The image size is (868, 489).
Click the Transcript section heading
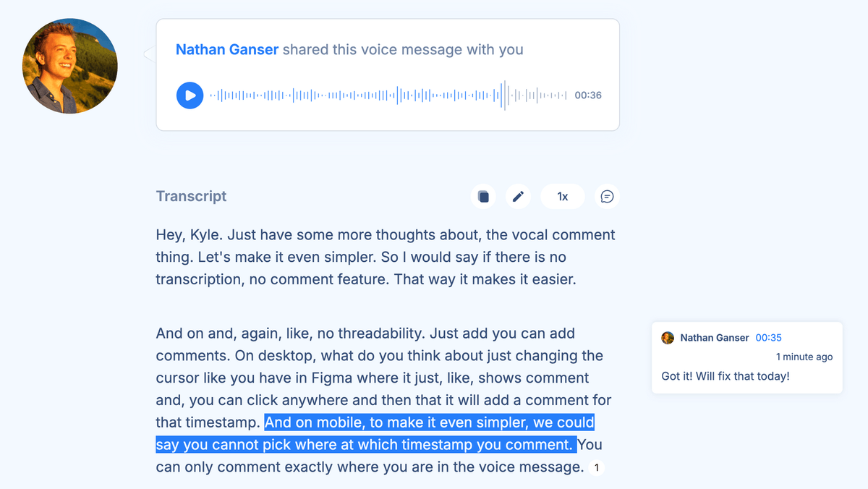(x=191, y=196)
